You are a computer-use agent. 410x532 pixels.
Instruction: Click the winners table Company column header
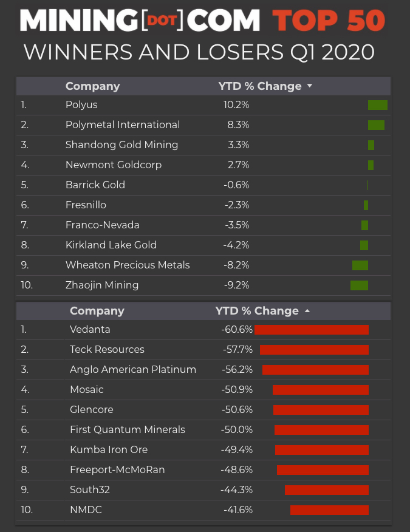tap(92, 86)
